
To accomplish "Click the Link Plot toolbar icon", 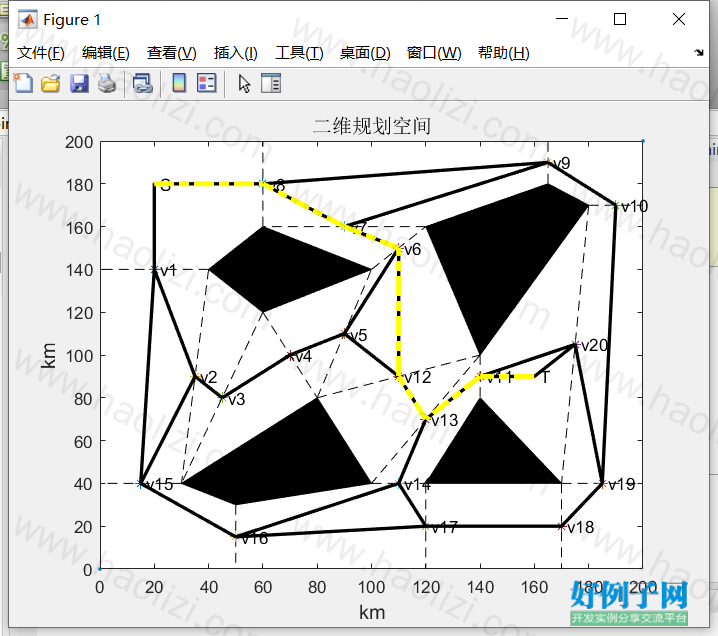I will [142, 84].
